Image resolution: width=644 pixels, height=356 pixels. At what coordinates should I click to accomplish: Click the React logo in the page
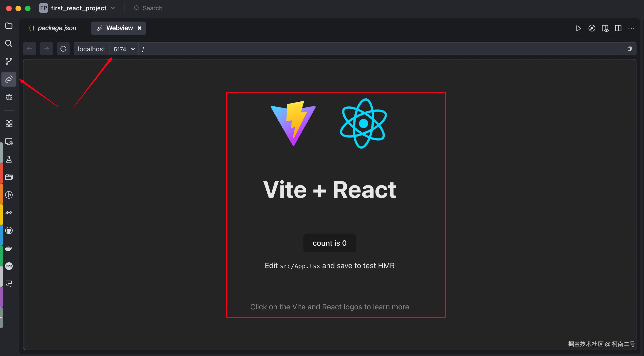[363, 123]
